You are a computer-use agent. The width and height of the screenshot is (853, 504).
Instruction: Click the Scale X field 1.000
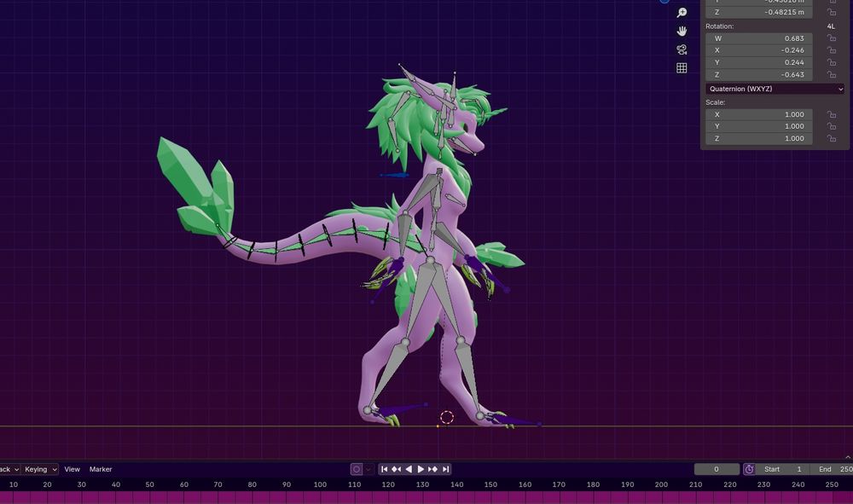point(759,115)
